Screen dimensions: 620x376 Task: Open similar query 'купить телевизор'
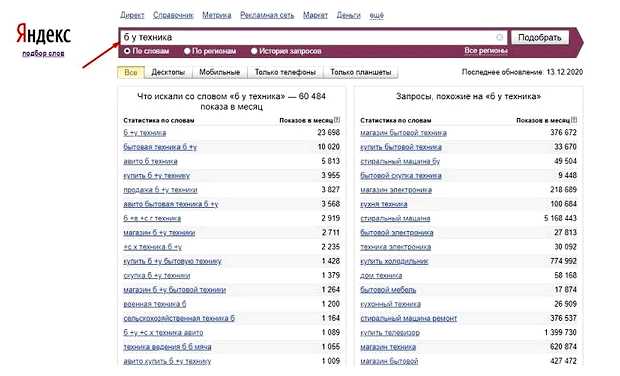[390, 333]
